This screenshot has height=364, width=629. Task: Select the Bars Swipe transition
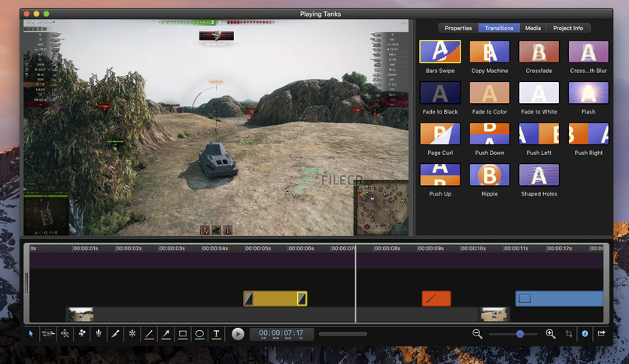click(440, 52)
